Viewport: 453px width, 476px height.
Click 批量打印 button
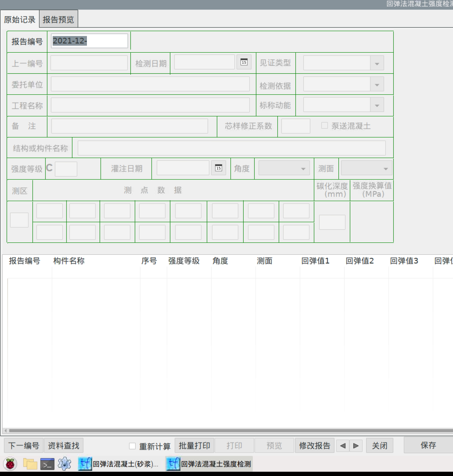tap(194, 446)
